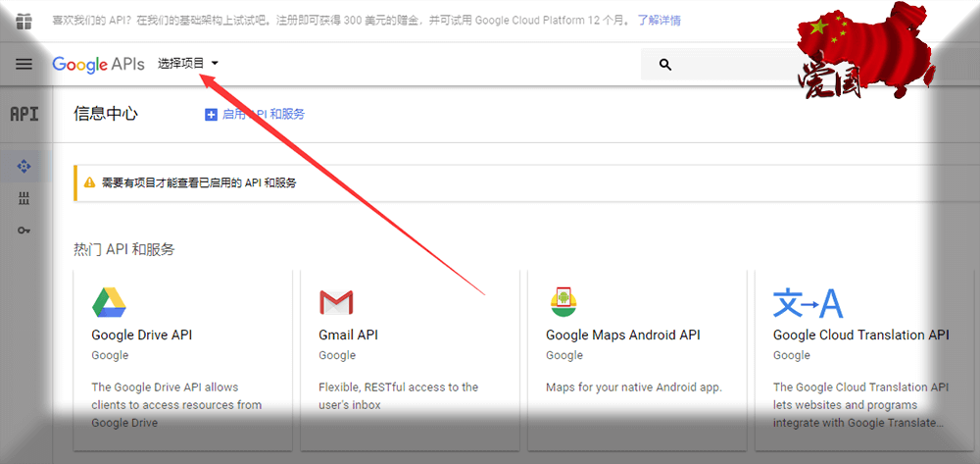The width and height of the screenshot is (980, 464).
Task: Click the Google APIs logo
Action: click(98, 64)
